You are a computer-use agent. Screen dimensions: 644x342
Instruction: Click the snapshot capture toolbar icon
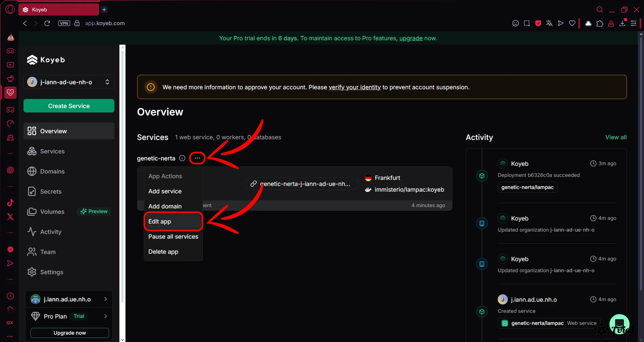527,23
